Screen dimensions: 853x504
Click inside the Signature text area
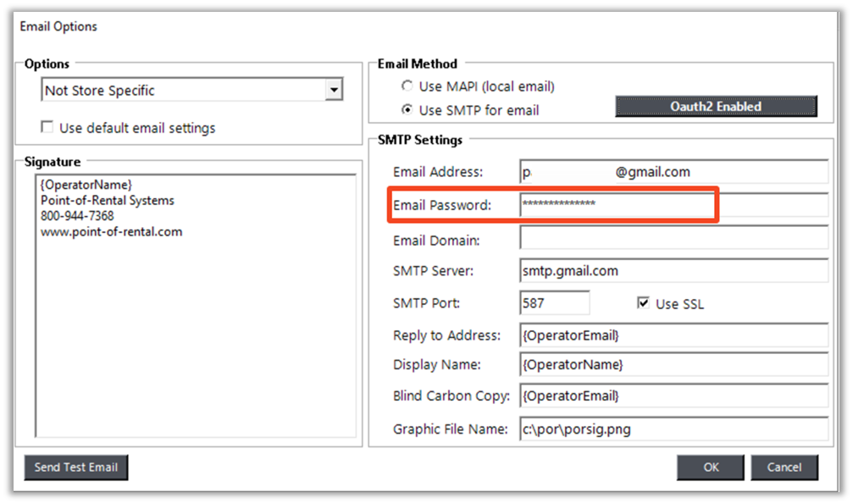(x=195, y=322)
